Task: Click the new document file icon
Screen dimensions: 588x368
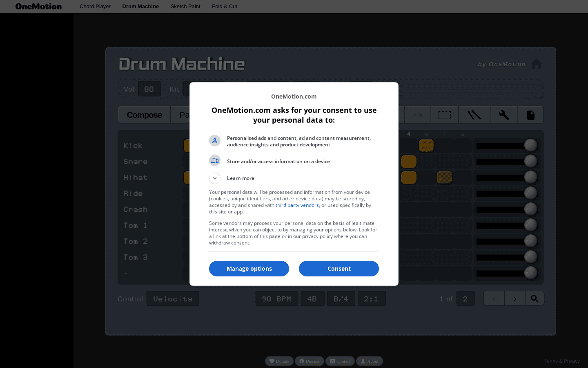Action: pos(530,115)
